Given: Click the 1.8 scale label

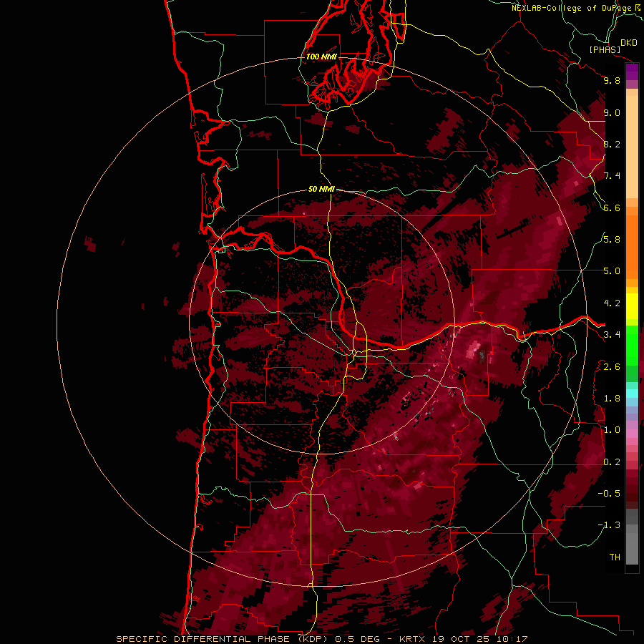Looking at the screenshot, I should coord(612,399).
